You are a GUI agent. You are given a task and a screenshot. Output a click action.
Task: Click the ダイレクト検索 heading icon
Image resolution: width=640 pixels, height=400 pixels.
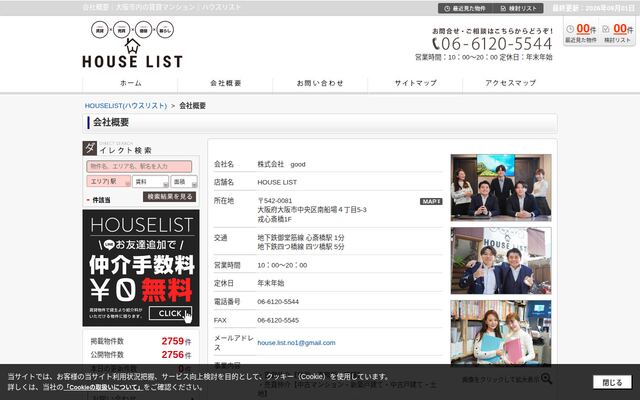90,148
